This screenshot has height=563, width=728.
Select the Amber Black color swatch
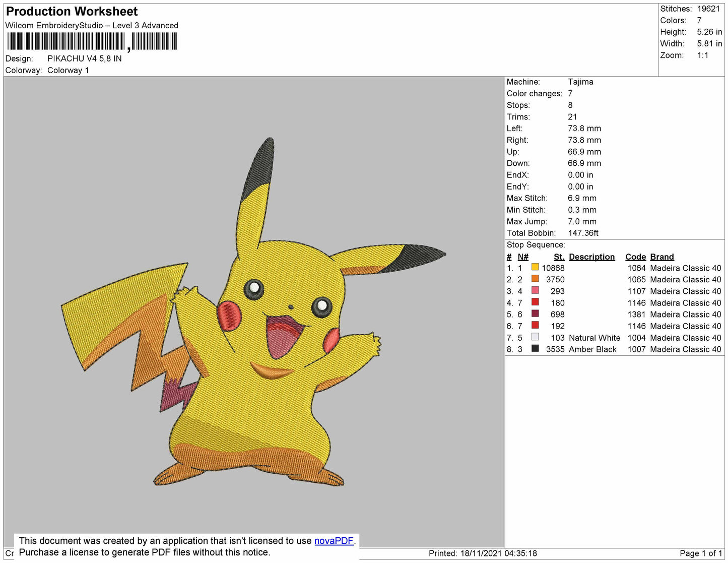tap(535, 349)
